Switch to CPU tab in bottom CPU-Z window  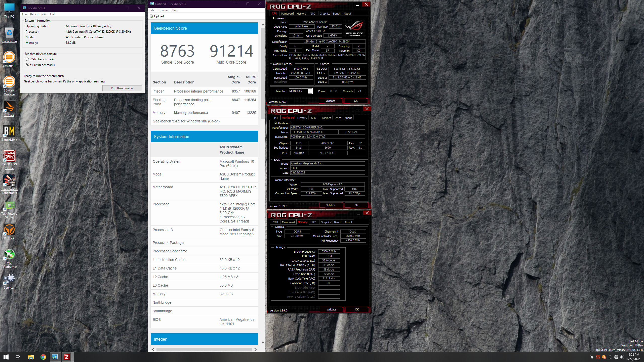click(275, 222)
